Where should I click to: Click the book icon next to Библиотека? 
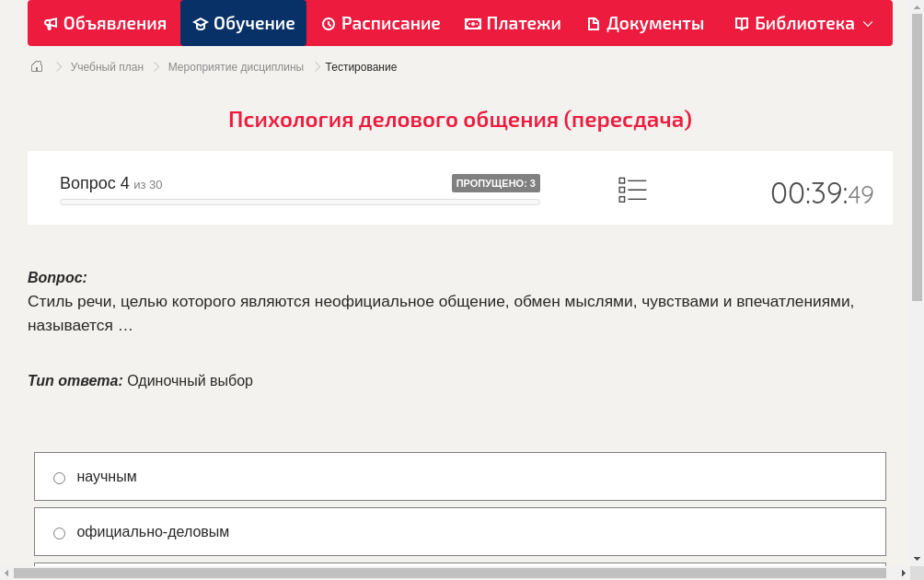click(740, 23)
